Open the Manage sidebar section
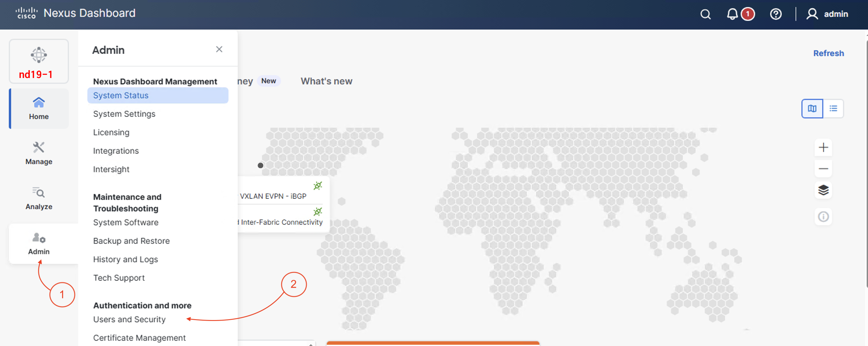This screenshot has width=868, height=346. coord(39,153)
